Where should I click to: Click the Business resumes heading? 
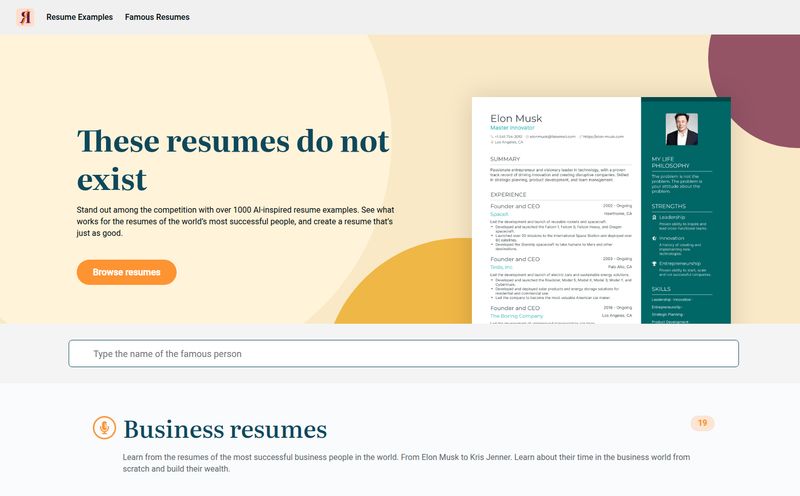(225, 429)
